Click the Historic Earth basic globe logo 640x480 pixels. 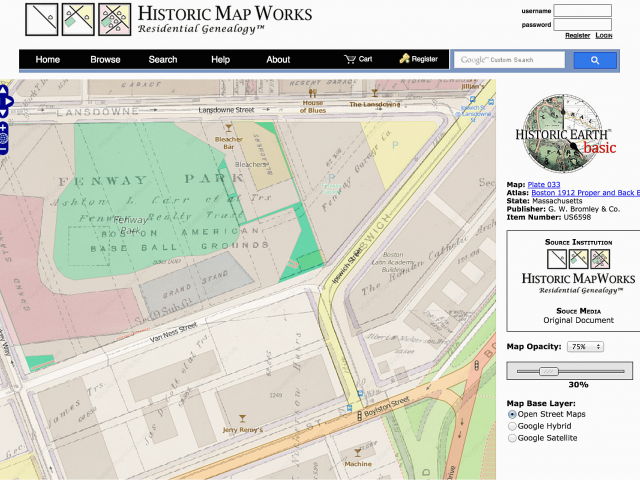(x=563, y=133)
